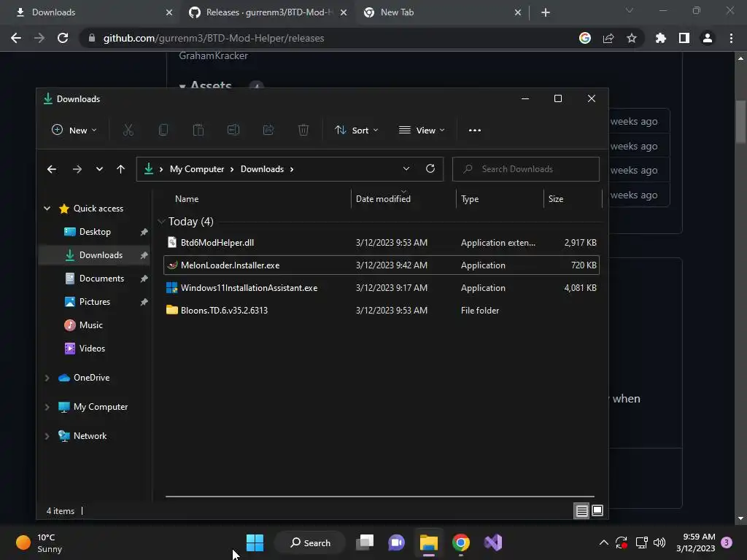Click the Chrome address bar URL
This screenshot has height=560, width=747.
click(214, 38)
